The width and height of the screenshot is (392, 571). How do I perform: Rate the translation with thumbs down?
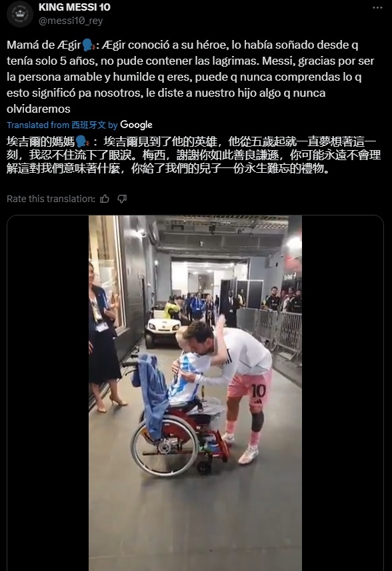tap(122, 199)
